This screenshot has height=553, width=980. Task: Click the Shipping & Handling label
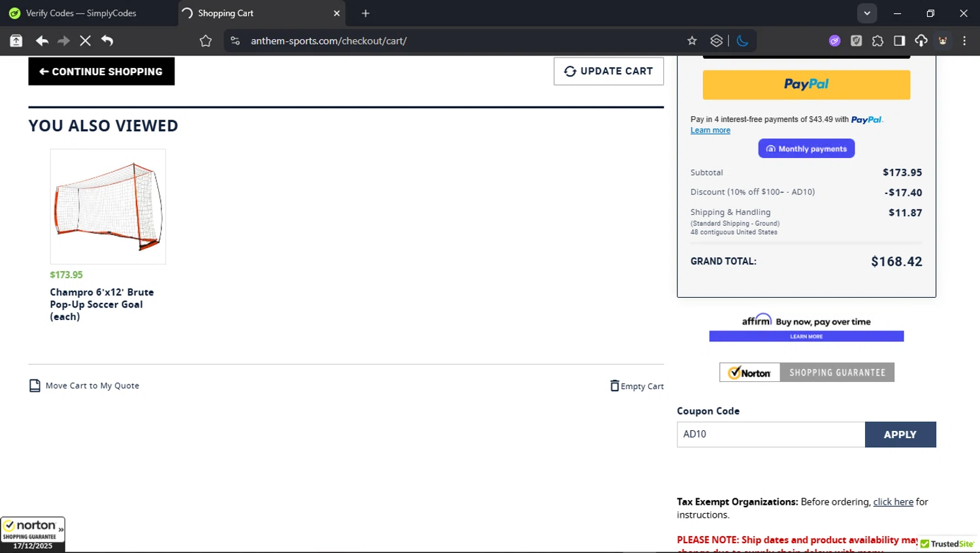pos(730,212)
